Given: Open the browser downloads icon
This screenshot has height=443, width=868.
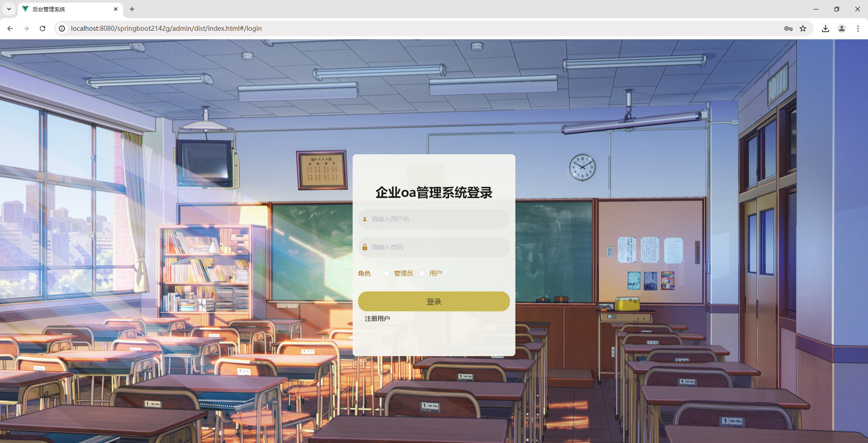Looking at the screenshot, I should [826, 28].
